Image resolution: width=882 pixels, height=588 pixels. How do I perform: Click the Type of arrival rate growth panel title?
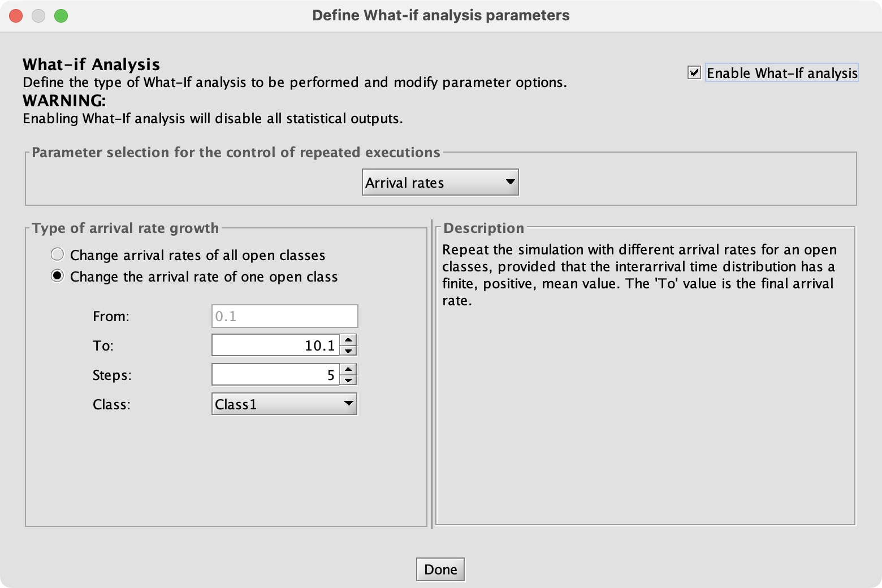point(125,228)
